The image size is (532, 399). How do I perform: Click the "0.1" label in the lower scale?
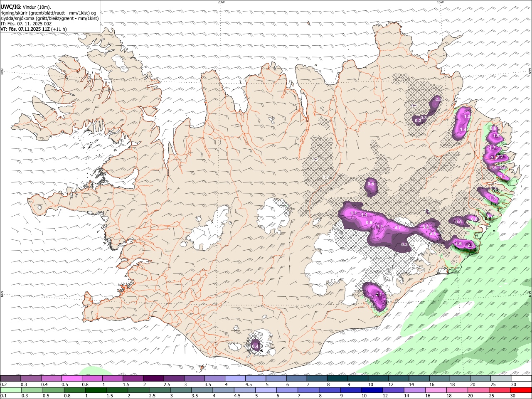(x=4, y=396)
